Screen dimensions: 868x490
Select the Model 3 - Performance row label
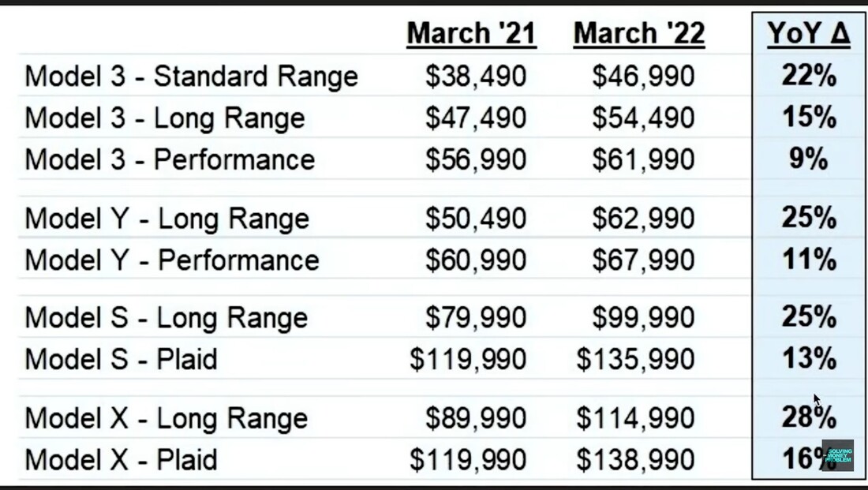[170, 159]
